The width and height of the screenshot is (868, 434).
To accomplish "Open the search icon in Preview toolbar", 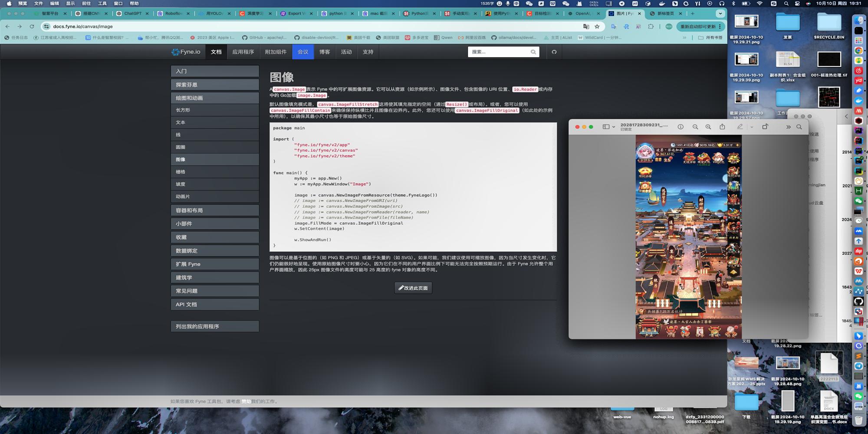I will (799, 127).
